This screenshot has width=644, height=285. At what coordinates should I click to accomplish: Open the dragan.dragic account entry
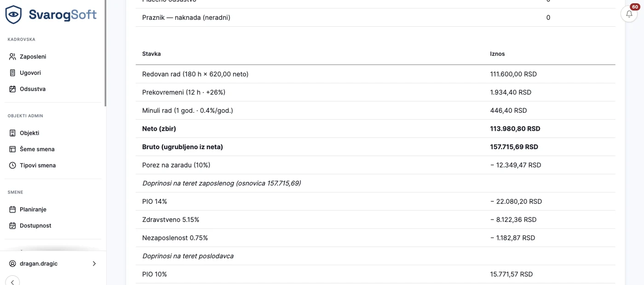[53, 264]
